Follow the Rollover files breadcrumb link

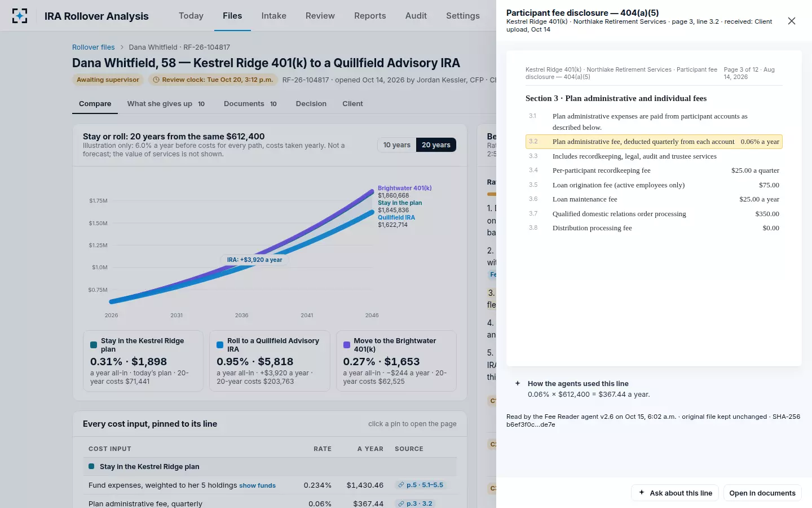[x=94, y=47]
